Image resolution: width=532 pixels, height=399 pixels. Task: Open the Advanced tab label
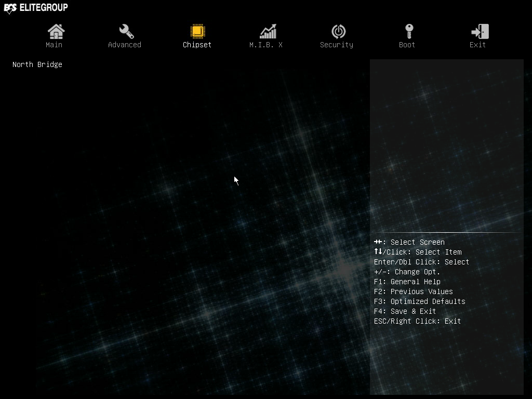point(125,45)
